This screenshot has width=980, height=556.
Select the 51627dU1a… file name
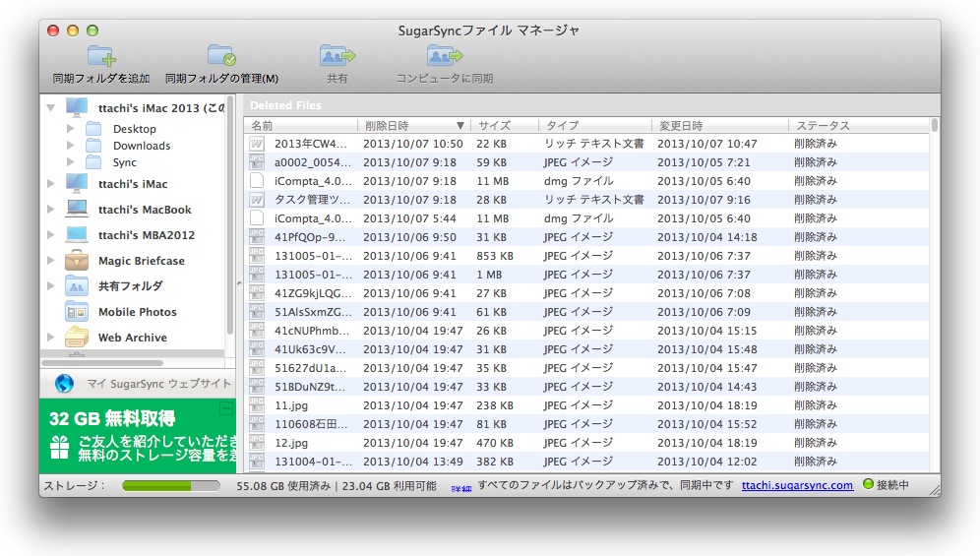click(x=310, y=368)
